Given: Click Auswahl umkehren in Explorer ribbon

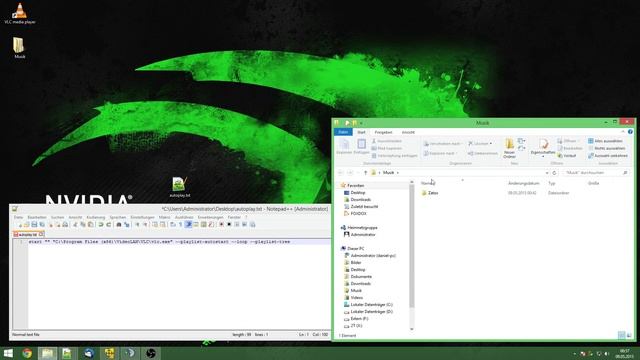Looking at the screenshot, I should tap(608, 156).
